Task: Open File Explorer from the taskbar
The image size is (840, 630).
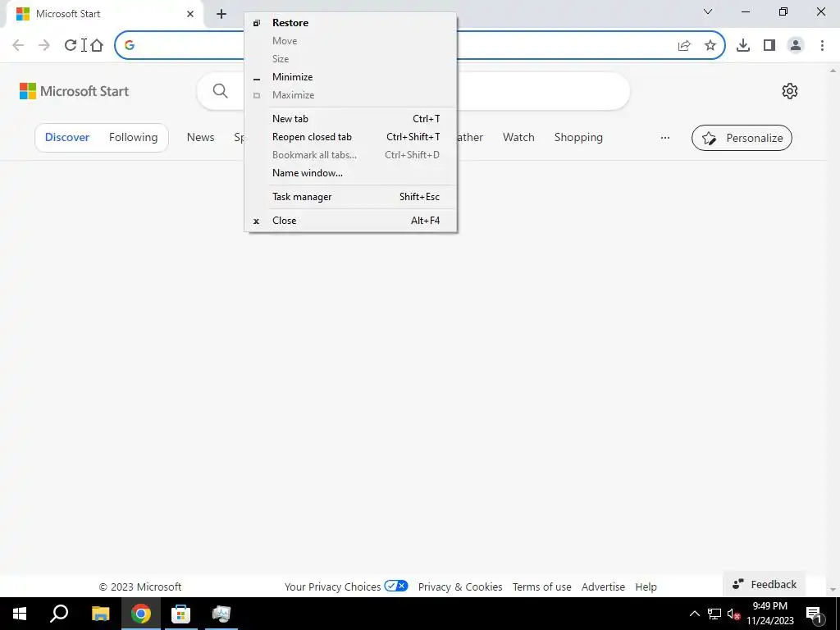Action: (x=100, y=614)
